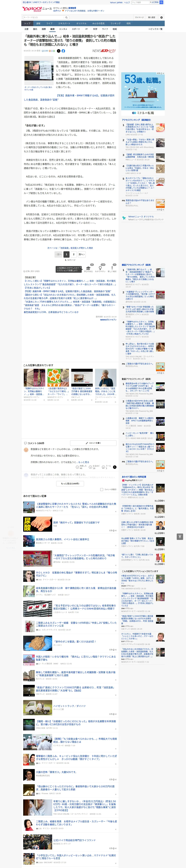Screen dimensions: 186x868
Task: Click the blue top-bar search button
Action: pos(161,2)
